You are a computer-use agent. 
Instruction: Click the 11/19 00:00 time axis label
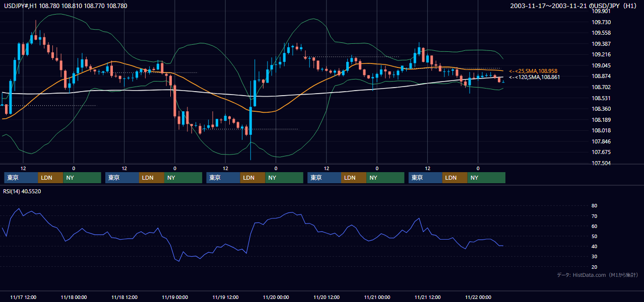click(175, 297)
